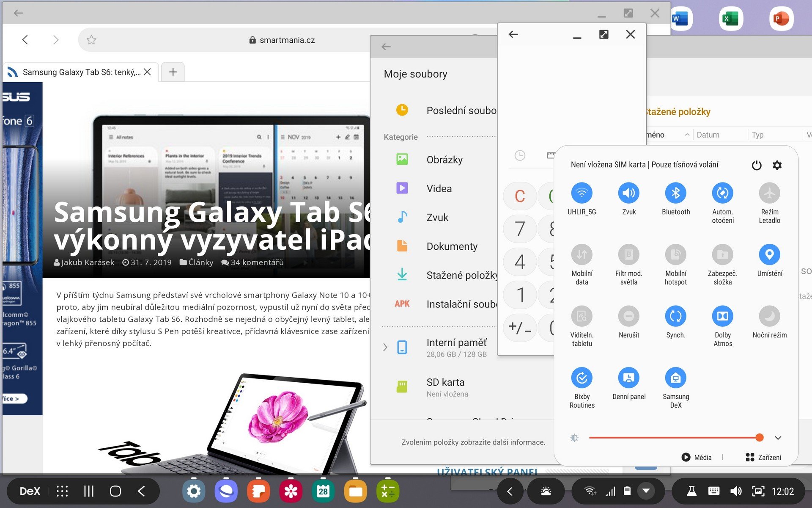Bookmark page with star icon

pyautogui.click(x=91, y=40)
